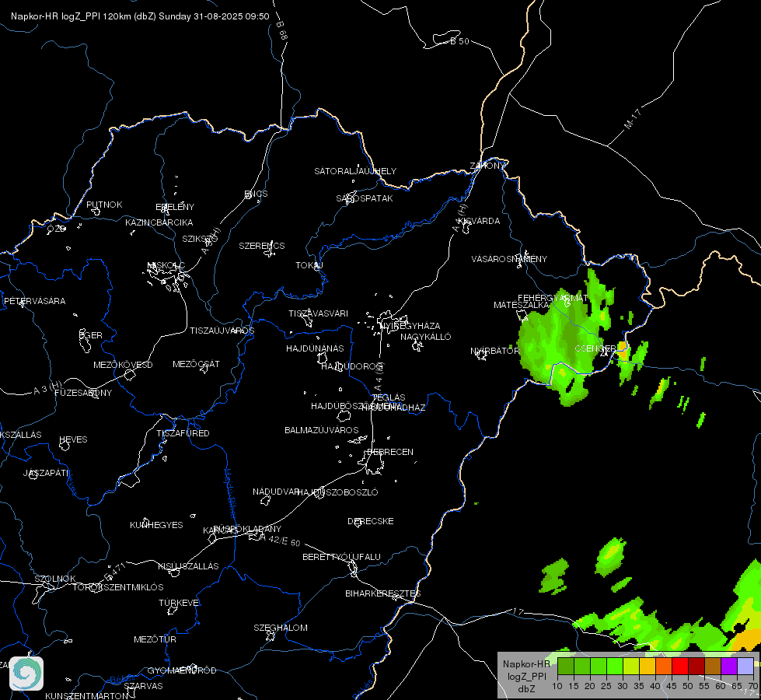Click the BIHARKERESZTES city label
Viewport: 761px width, 700px height.
(x=383, y=593)
